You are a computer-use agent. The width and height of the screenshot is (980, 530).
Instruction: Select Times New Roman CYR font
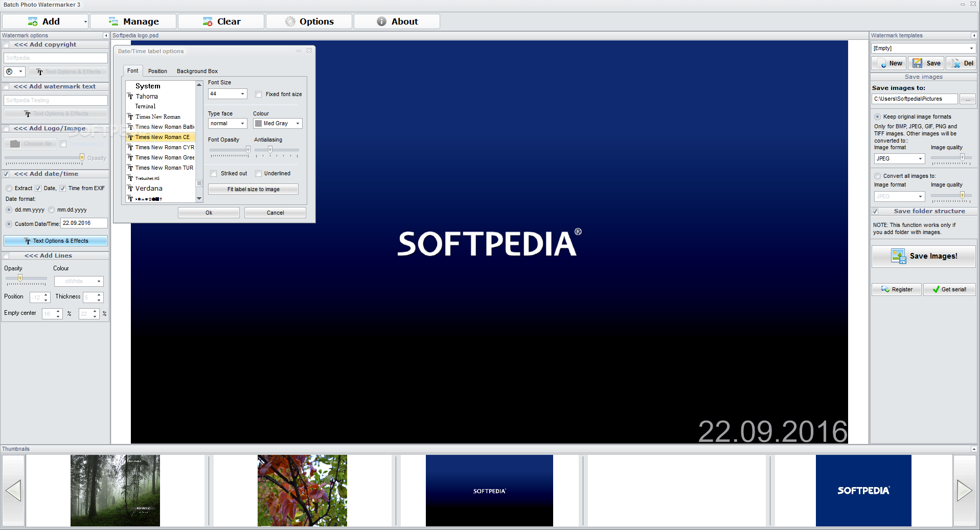161,148
